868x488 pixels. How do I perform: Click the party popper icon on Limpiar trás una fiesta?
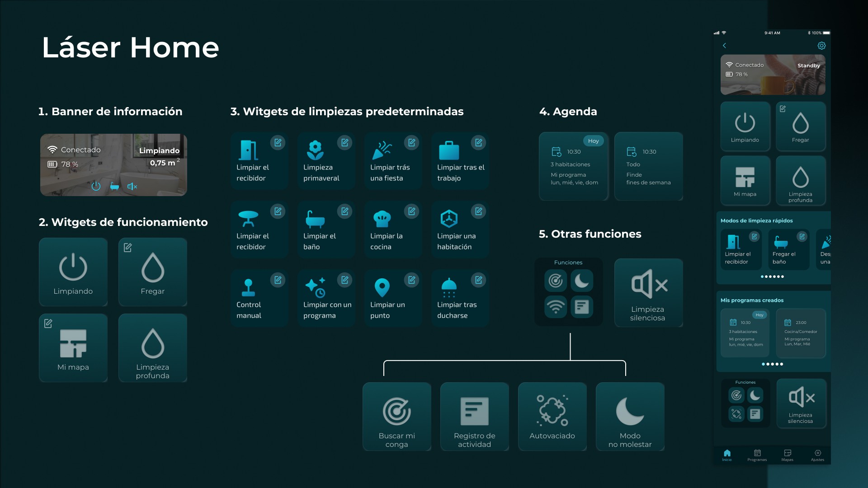tap(382, 150)
